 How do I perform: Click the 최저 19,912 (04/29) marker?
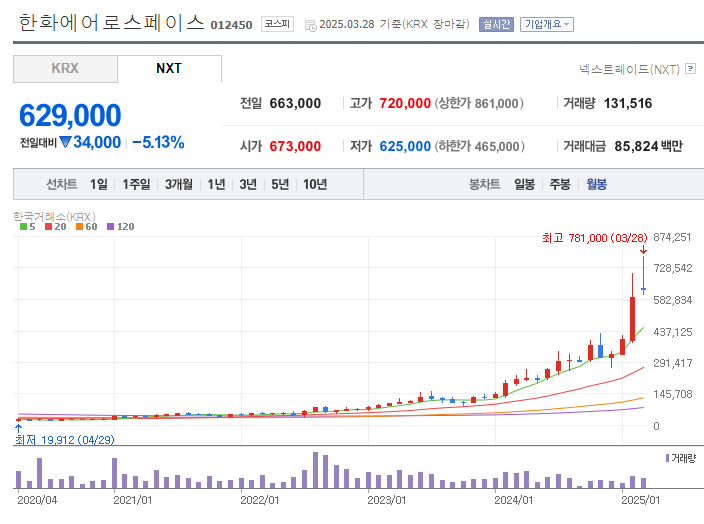pyautogui.click(x=65, y=440)
